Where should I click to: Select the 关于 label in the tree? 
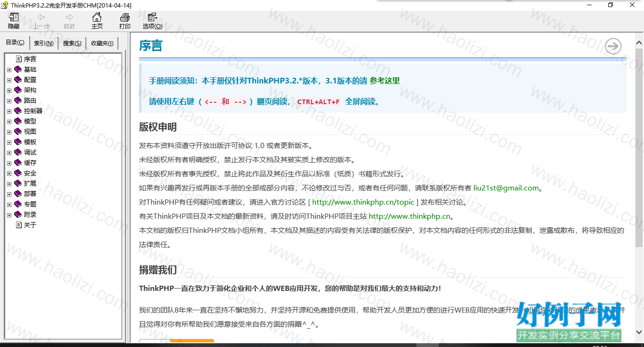coord(30,225)
